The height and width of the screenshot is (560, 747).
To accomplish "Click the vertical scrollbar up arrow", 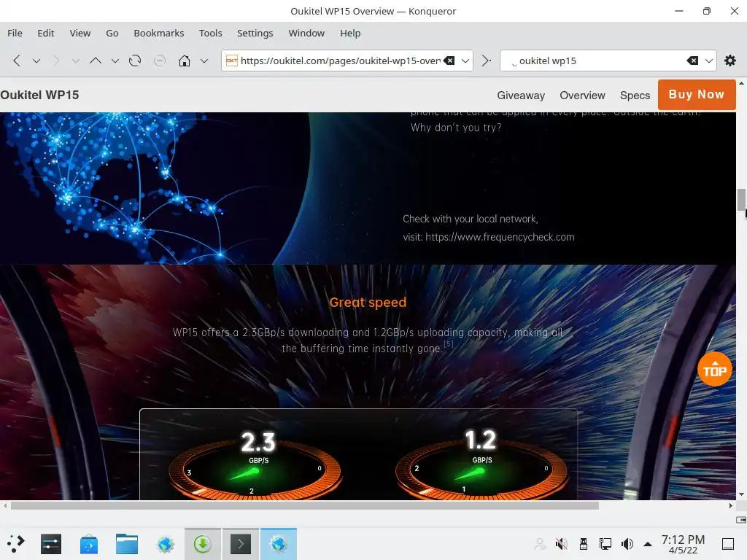I will [x=741, y=83].
